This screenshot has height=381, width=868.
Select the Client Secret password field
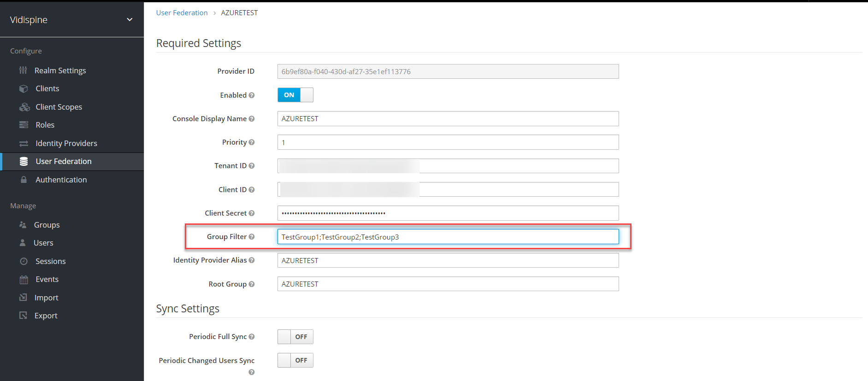click(447, 213)
